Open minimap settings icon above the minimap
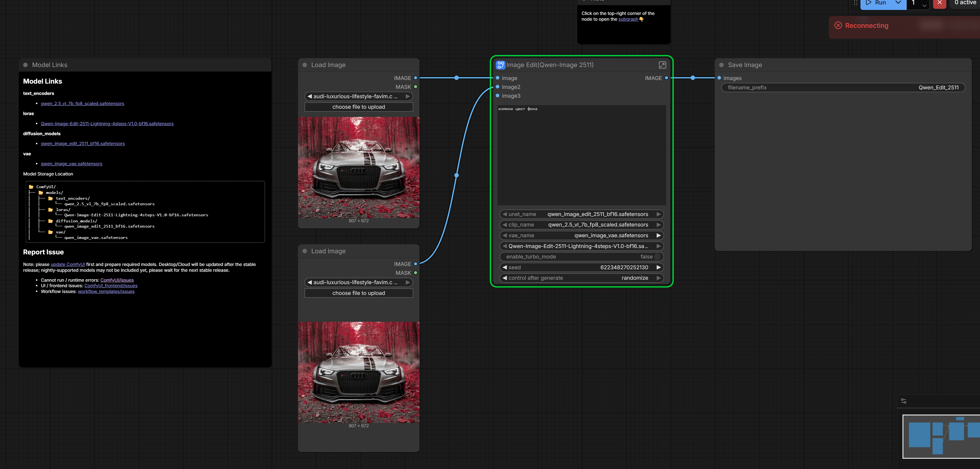The image size is (980, 469). [904, 401]
